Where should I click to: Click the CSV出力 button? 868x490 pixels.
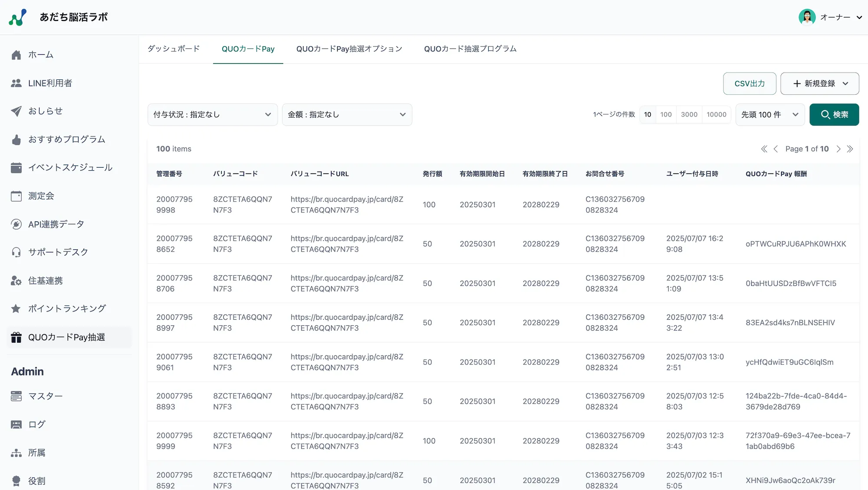750,83
